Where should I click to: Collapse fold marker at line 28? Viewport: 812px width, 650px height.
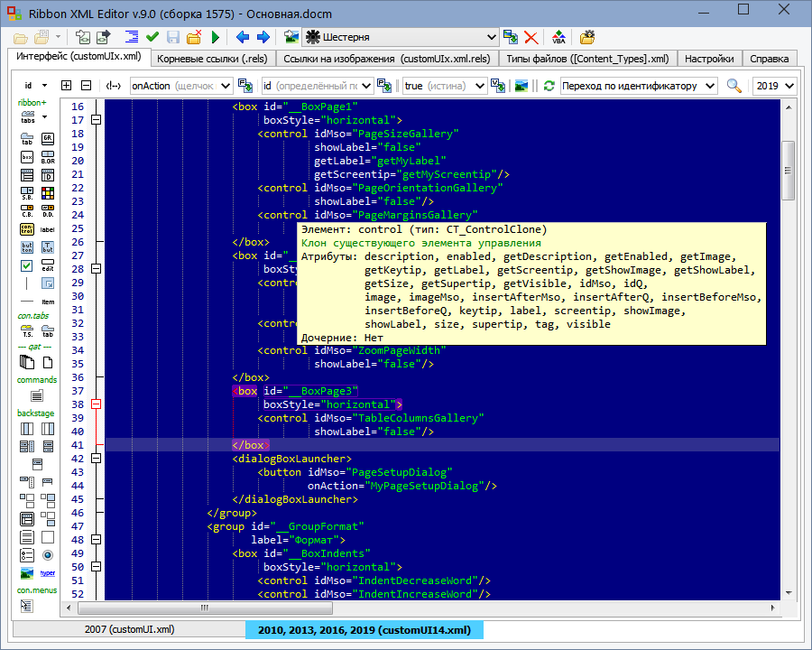tap(96, 268)
